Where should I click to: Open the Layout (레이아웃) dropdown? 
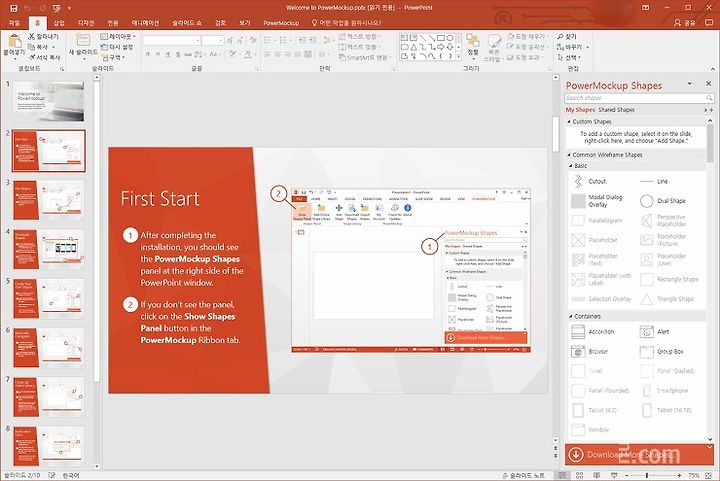(x=118, y=36)
